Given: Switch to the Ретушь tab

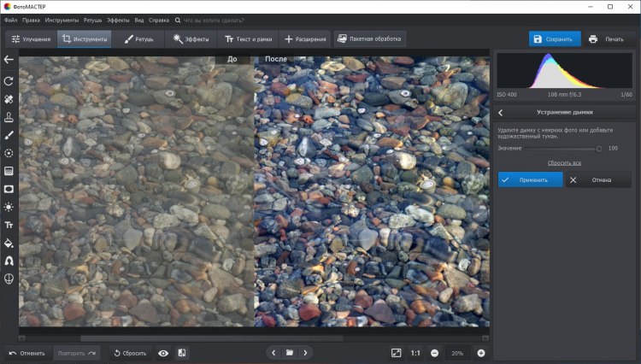Looking at the screenshot, I should 138,38.
